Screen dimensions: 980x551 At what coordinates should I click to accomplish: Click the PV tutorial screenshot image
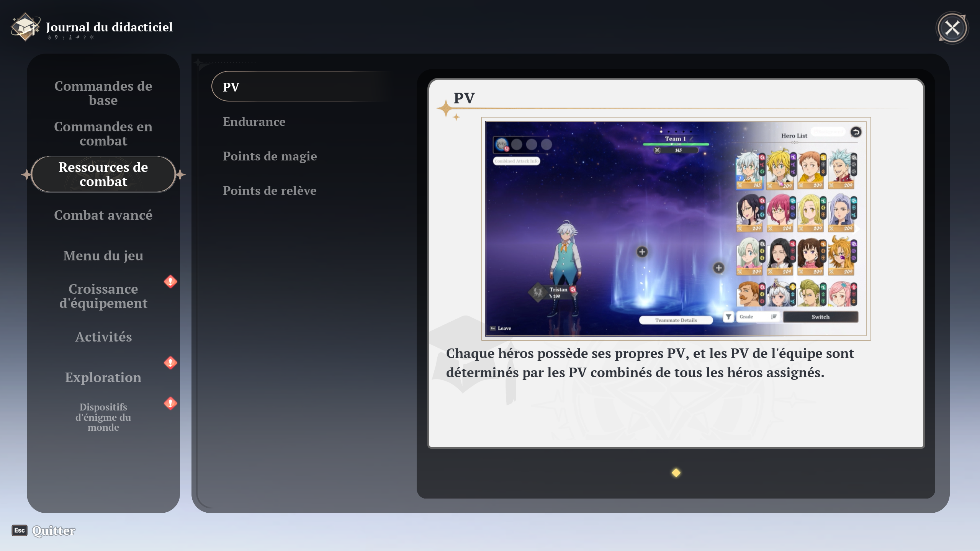point(676,229)
